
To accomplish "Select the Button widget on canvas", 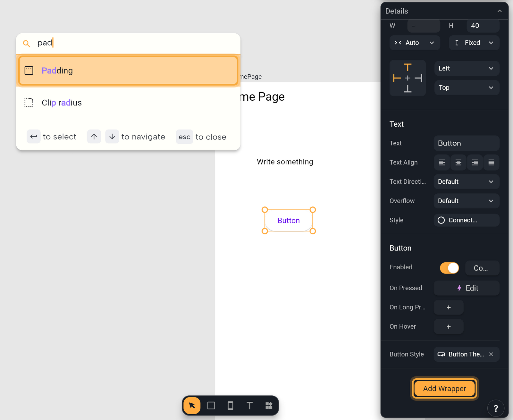I will click(289, 221).
